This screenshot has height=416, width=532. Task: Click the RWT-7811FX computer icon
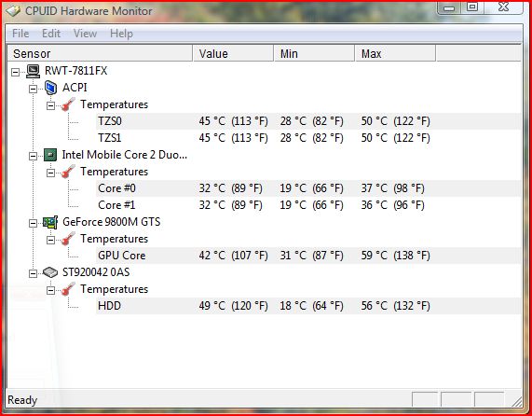[x=34, y=71]
